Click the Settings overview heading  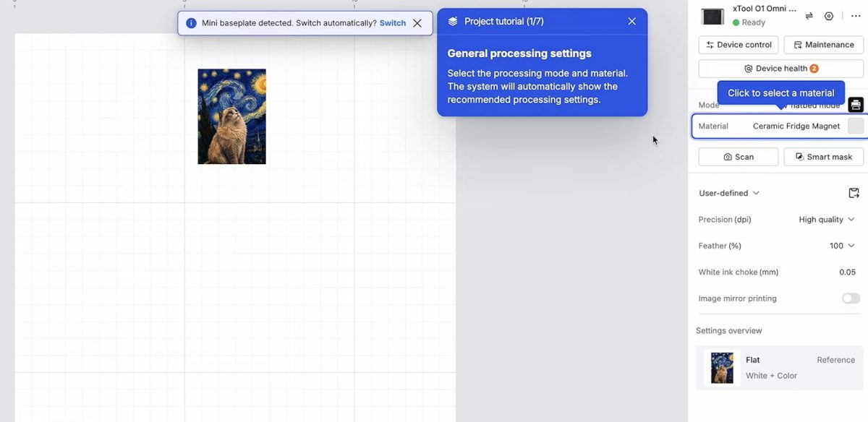tap(729, 331)
